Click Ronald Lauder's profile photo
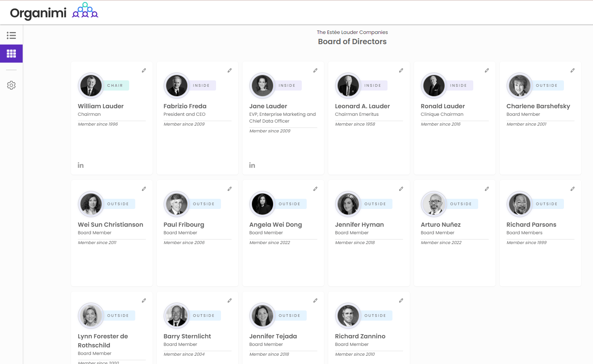This screenshot has height=364, width=593. coord(434,86)
